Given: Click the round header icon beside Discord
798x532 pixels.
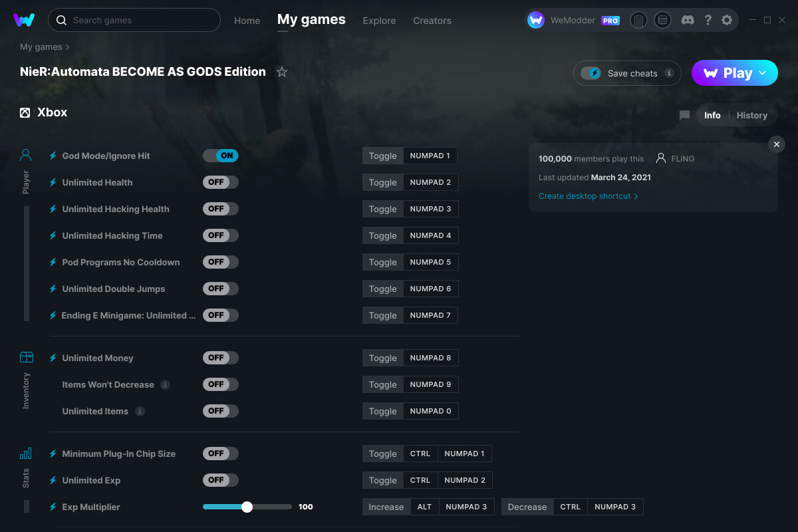Looking at the screenshot, I should point(662,20).
